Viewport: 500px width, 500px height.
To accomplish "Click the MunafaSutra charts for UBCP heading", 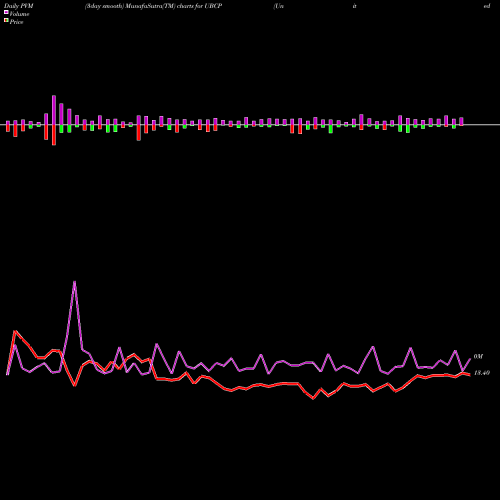I will tap(153, 6).
